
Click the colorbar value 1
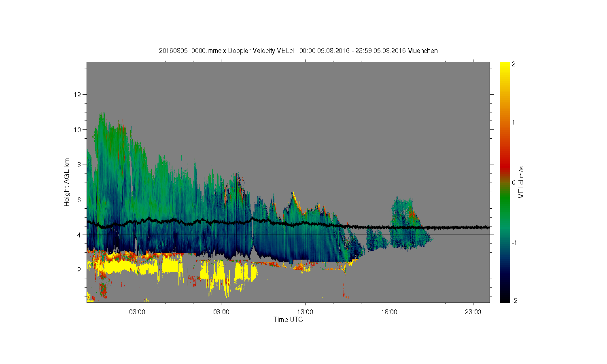tap(514, 122)
